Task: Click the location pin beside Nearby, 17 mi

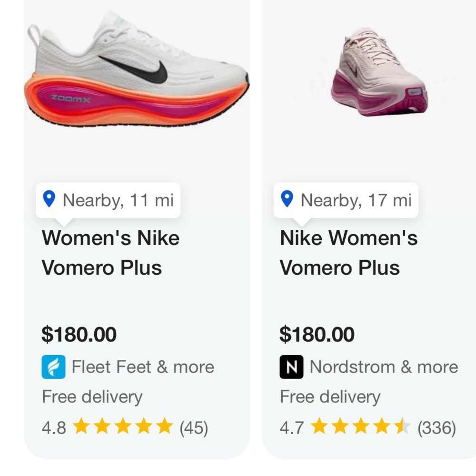Action: [x=288, y=200]
